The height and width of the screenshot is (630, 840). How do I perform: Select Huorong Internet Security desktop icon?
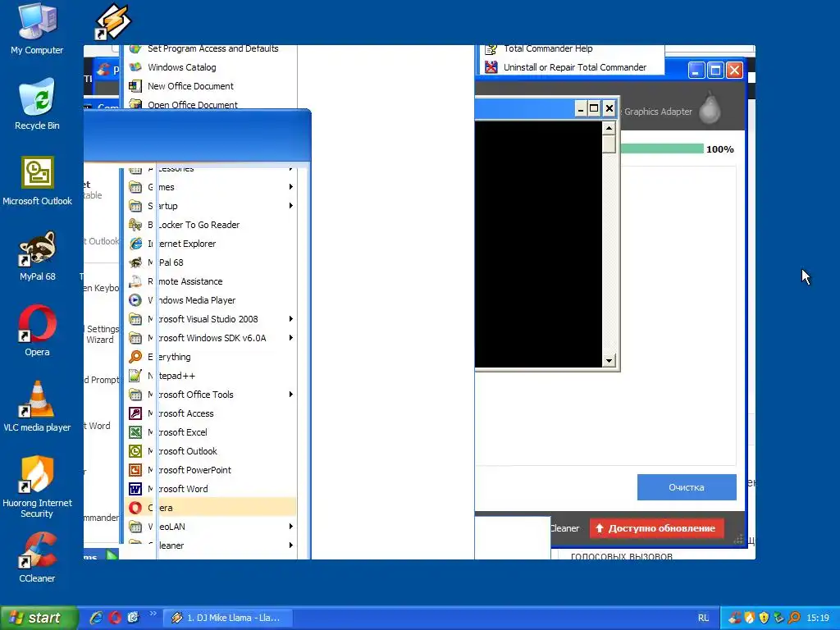coord(37,486)
